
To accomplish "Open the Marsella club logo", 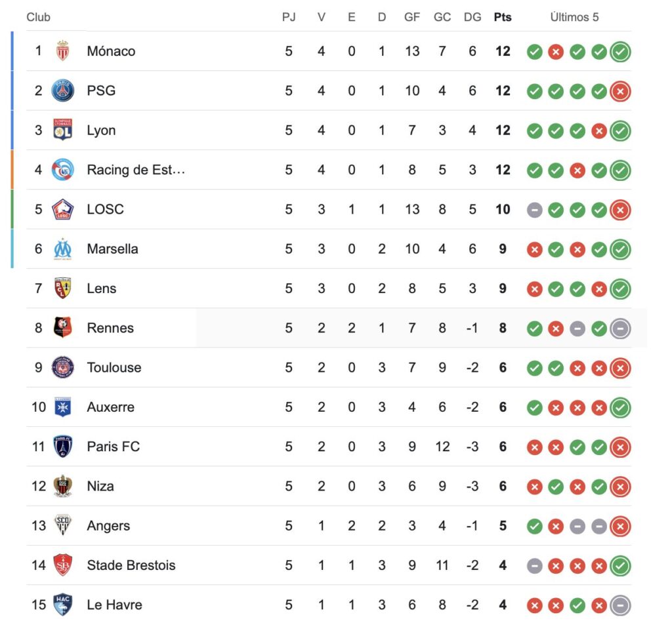I will [x=63, y=249].
